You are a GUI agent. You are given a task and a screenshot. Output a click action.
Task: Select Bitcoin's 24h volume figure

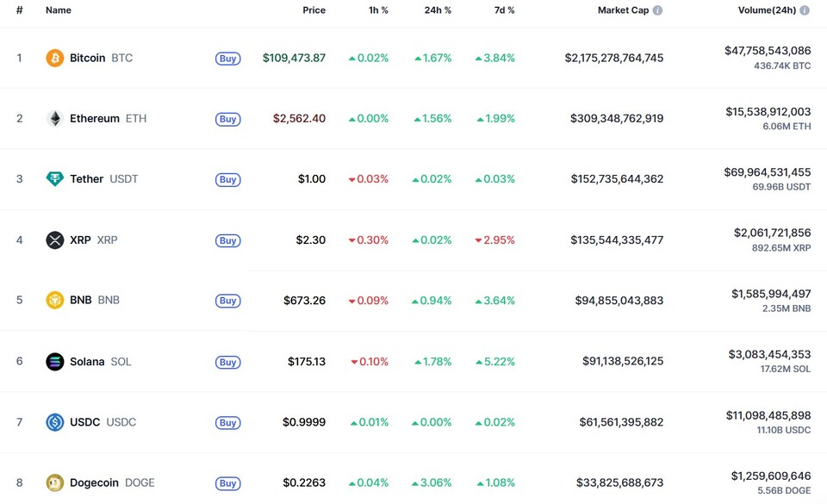(x=767, y=51)
